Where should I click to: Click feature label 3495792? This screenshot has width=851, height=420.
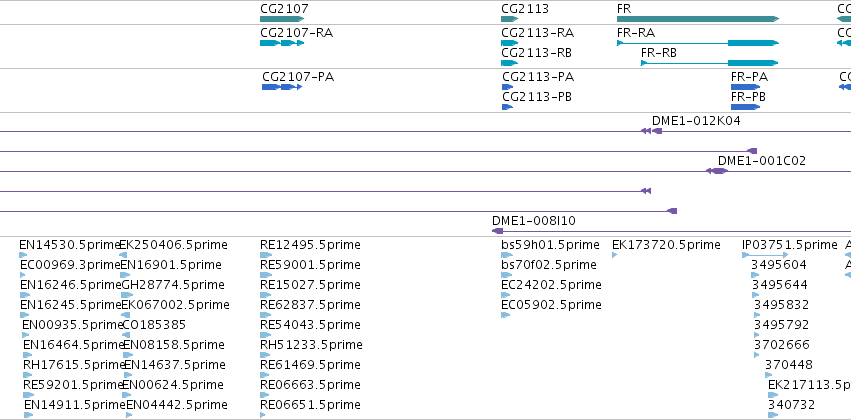tap(782, 326)
